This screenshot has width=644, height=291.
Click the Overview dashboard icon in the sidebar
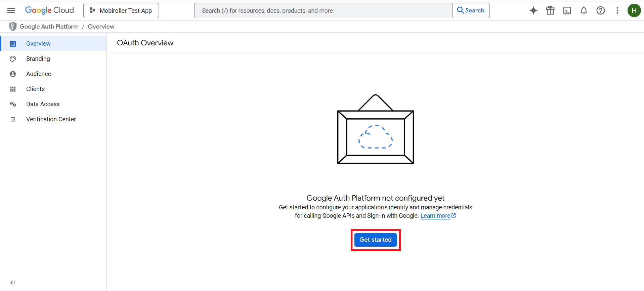13,44
